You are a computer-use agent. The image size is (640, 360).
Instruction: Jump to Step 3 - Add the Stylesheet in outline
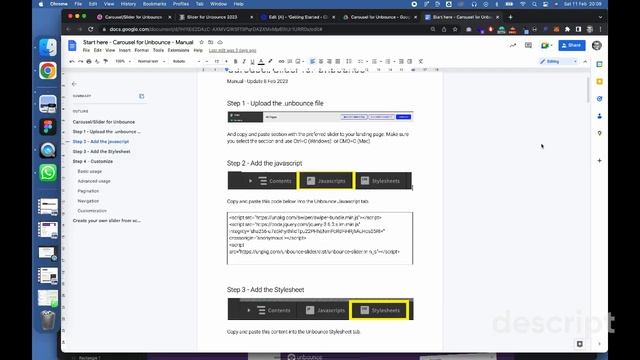click(101, 151)
